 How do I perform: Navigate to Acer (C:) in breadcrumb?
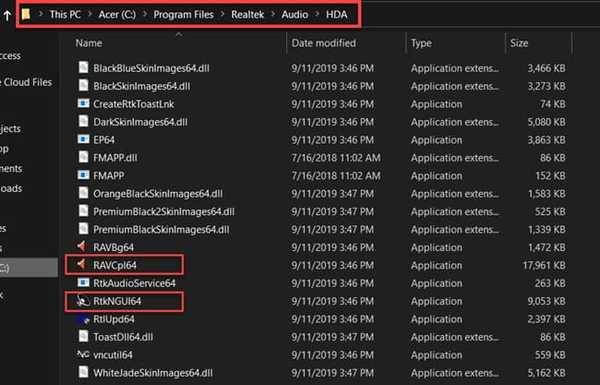117,15
